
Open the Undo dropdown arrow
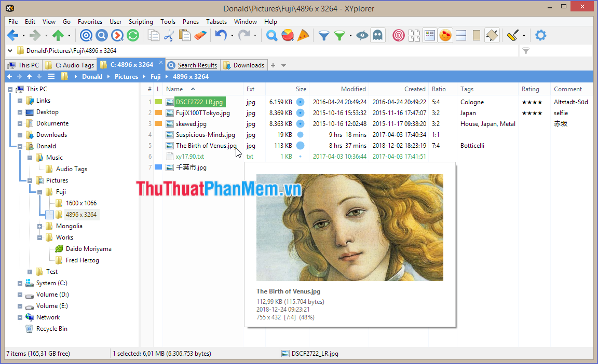click(232, 36)
